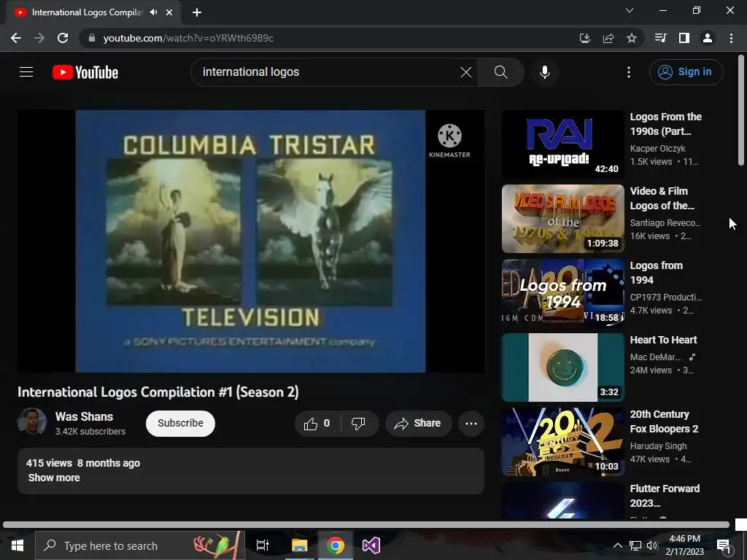Select the Logos From the 1990s title
The height and width of the screenshot is (560, 747).
click(665, 124)
